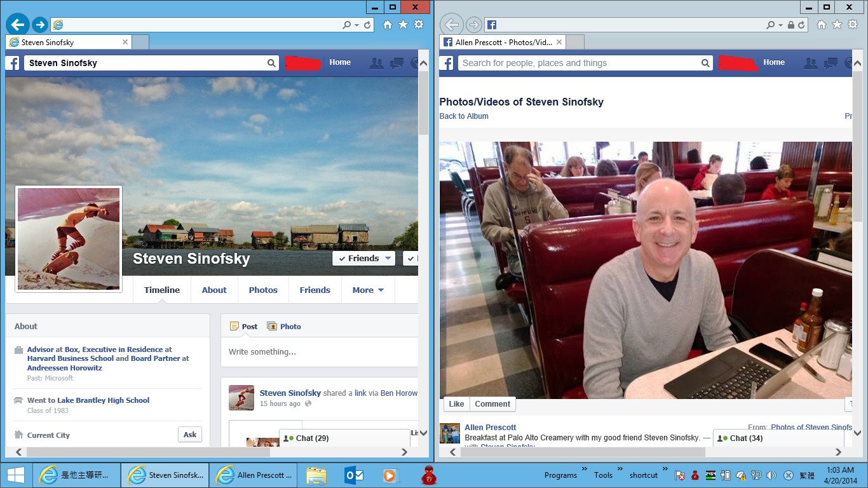Click Home link in right Facebook bar
Screen dimensions: 868x488
click(774, 62)
